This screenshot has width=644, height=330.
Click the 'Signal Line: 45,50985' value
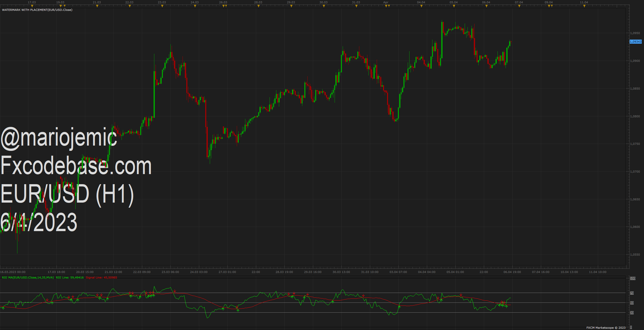pyautogui.click(x=102, y=278)
